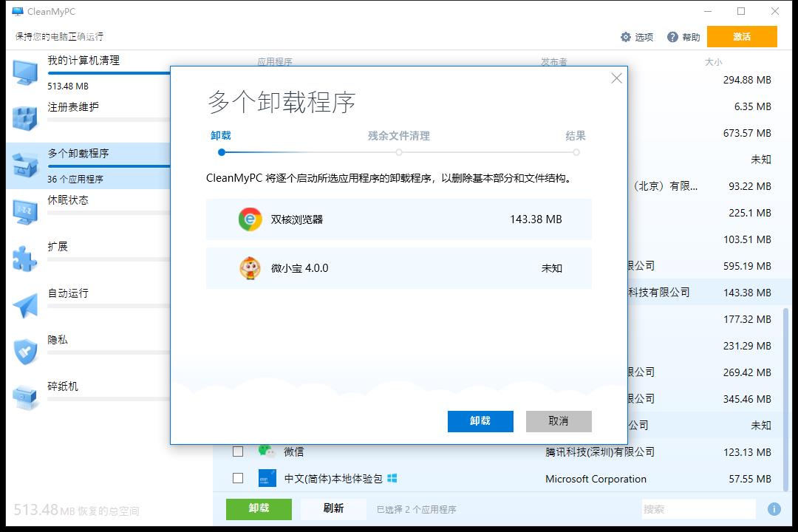The height and width of the screenshot is (532, 798).
Task: Click the orange 激活 button
Action: point(742,37)
